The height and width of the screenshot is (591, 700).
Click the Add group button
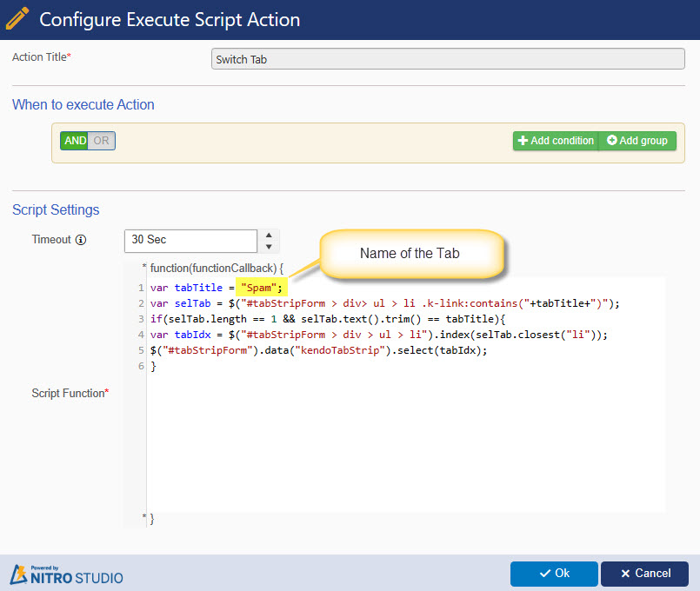click(x=637, y=140)
